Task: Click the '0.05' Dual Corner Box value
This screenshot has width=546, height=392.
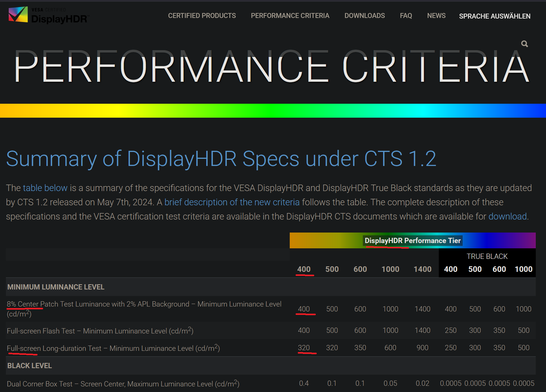Action: (x=390, y=383)
